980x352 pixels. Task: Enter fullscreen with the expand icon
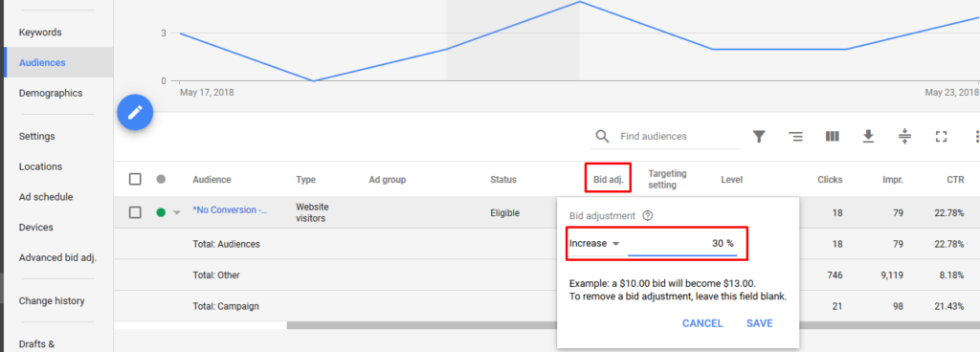941,137
